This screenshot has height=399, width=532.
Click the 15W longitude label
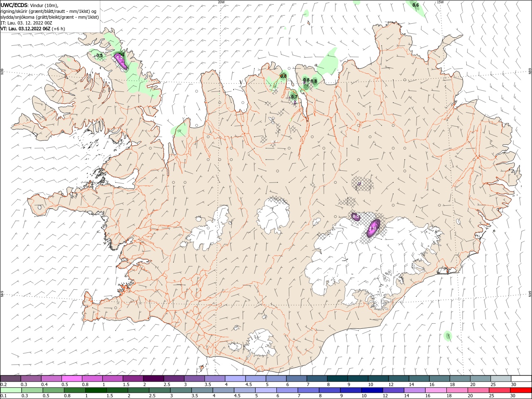[440, 2]
